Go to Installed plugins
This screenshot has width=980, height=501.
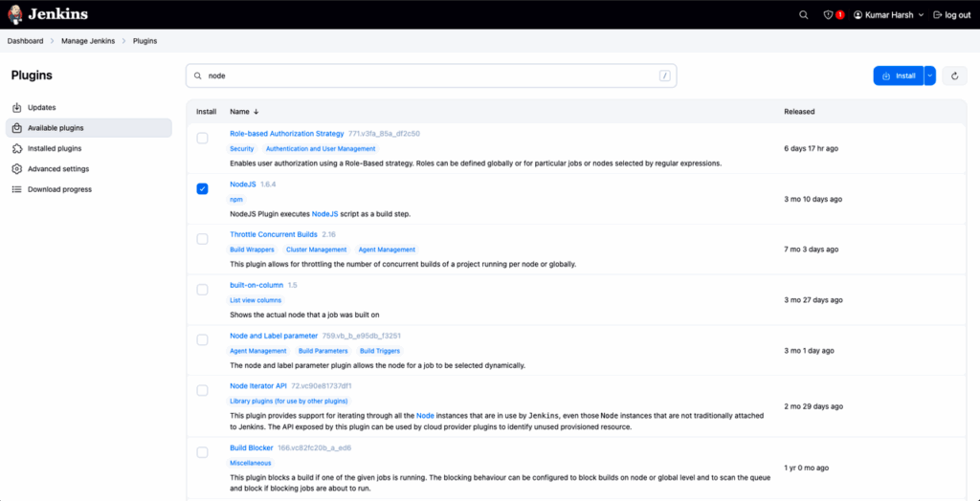89,149
